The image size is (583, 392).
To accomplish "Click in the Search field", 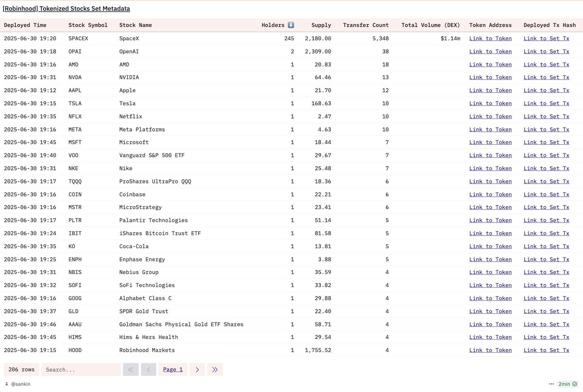I will [81, 369].
